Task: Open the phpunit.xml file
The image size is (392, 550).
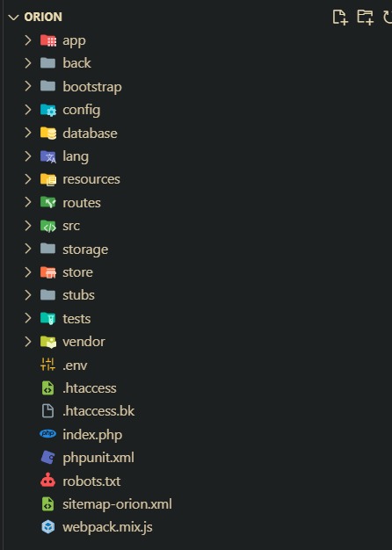Action: pos(98,458)
